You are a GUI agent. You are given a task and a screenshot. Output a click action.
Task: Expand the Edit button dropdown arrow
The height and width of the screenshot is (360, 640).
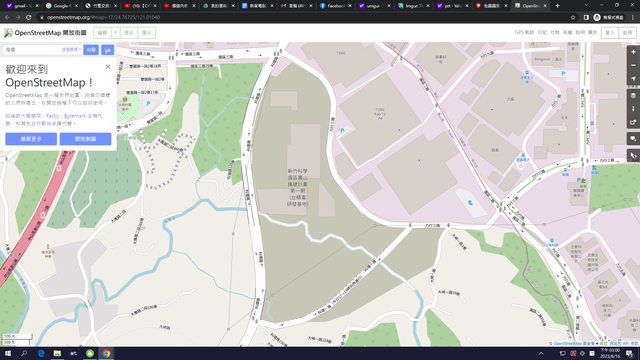[x=116, y=33]
